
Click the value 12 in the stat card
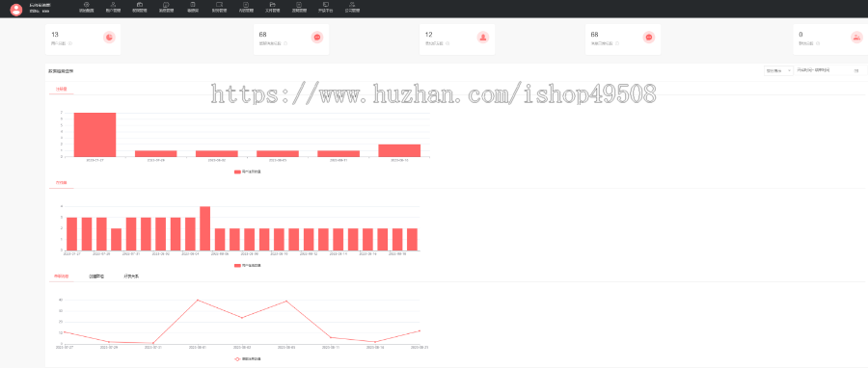tap(428, 35)
